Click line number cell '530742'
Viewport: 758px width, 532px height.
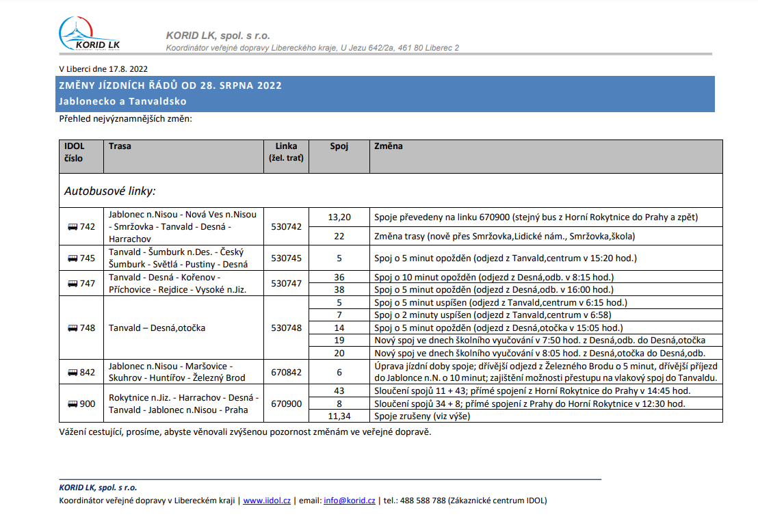[x=286, y=226]
